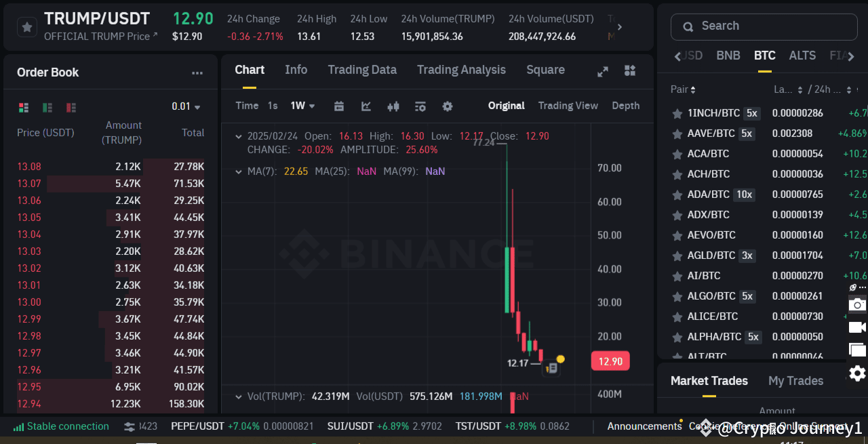This screenshot has height=444, width=868.
Task: Favorite the 1INCH/BTC pair star
Action: 677,113
